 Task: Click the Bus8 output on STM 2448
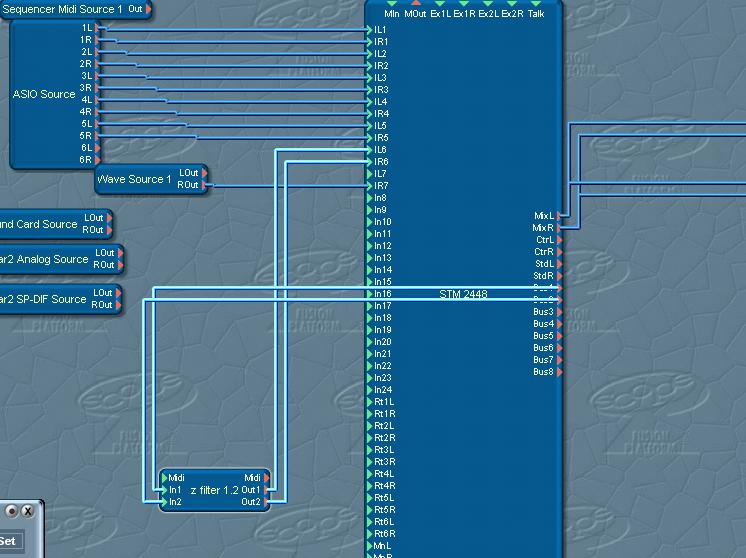pyautogui.click(x=560, y=372)
